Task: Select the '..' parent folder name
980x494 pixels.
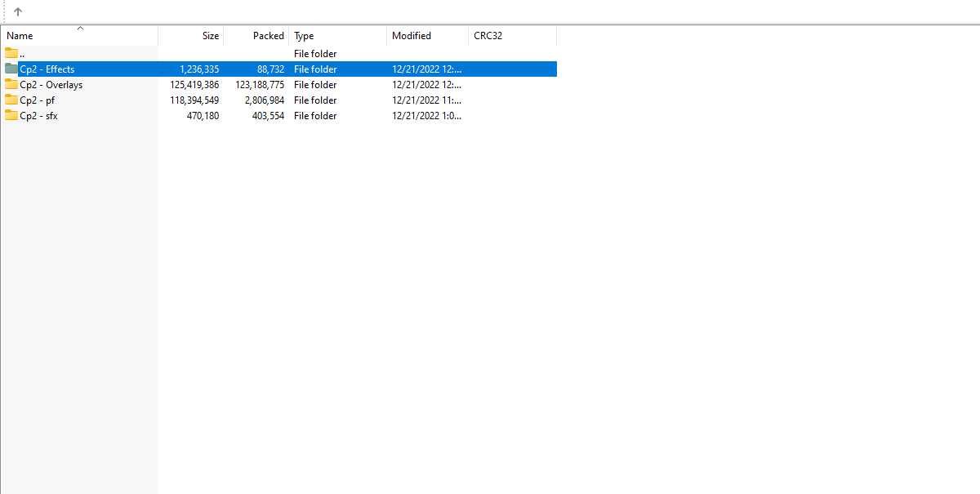Action: [22, 54]
